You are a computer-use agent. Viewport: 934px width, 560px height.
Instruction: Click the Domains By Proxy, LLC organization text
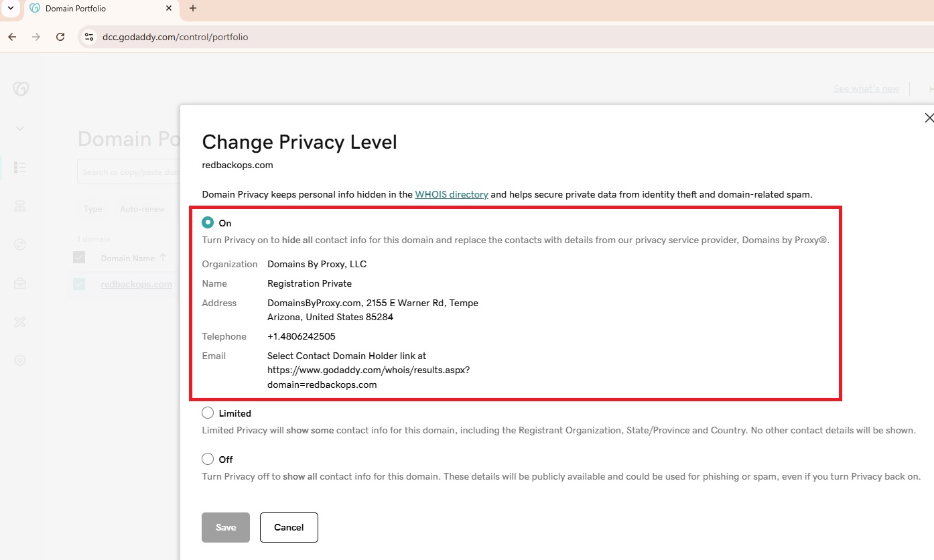click(317, 264)
